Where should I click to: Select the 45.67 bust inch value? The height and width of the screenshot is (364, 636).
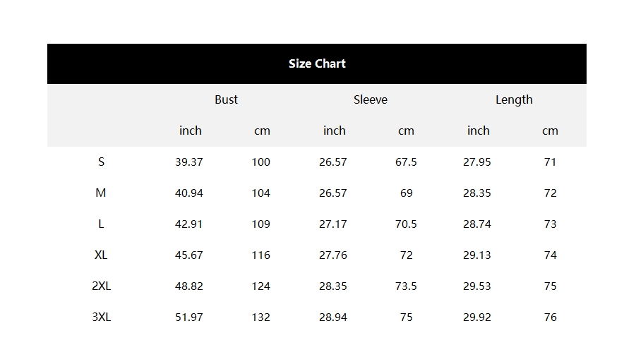coord(189,255)
